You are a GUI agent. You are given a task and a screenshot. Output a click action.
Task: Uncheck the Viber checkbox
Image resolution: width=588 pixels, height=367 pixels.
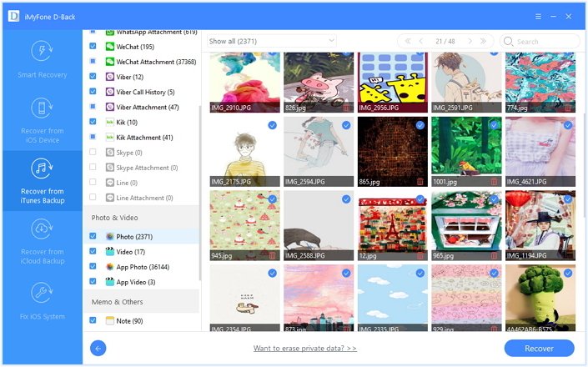(93, 76)
